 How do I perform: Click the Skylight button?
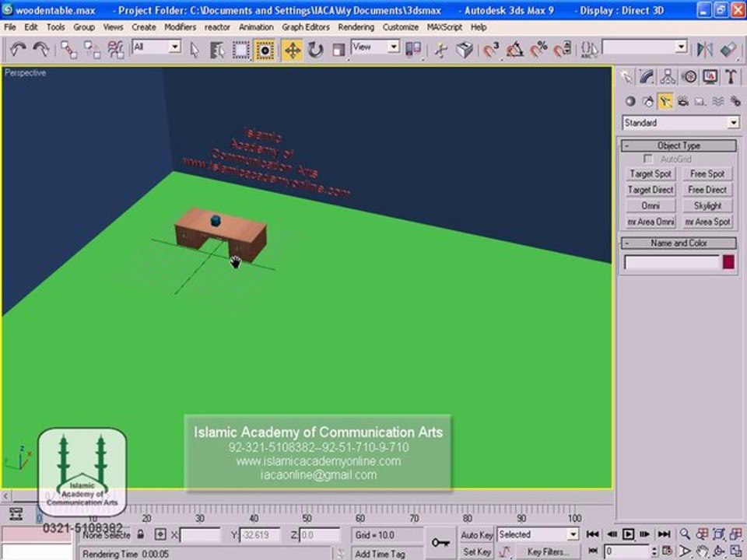click(707, 205)
